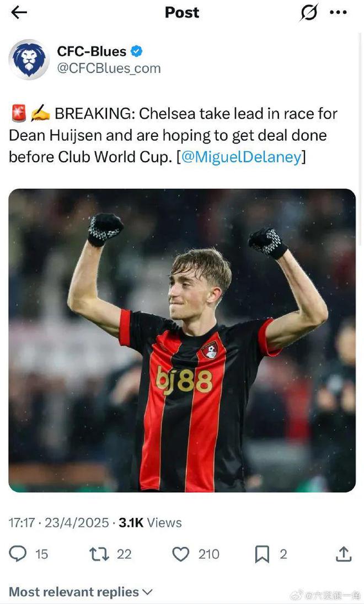Viewport: 364px width, 604px height.
Task: Like the post with heart icon
Action: 180,554
